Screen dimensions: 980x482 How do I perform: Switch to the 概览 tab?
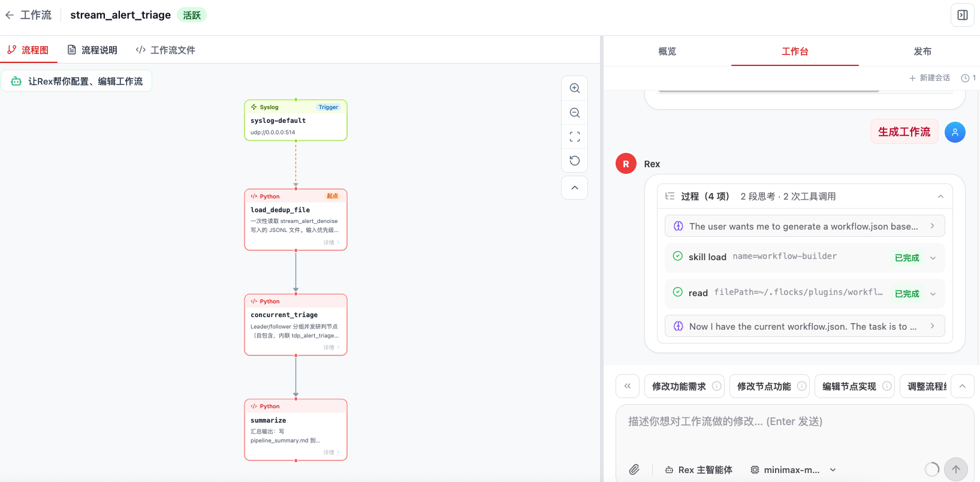click(667, 52)
